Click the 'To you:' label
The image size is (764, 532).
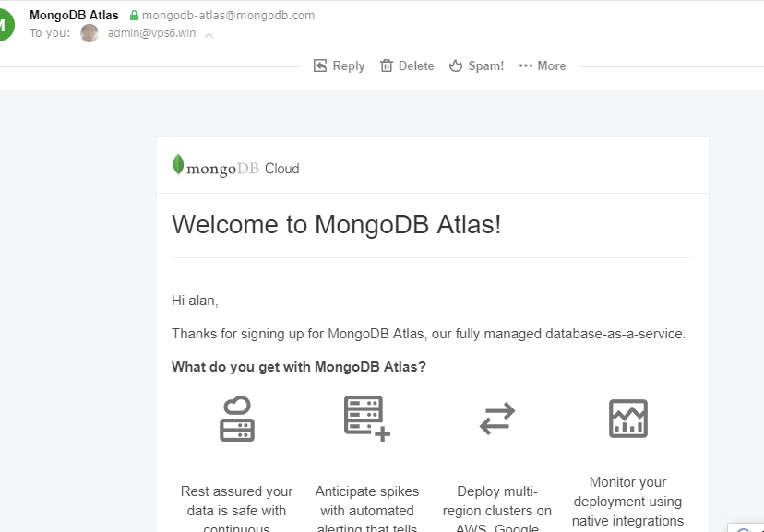tap(50, 33)
